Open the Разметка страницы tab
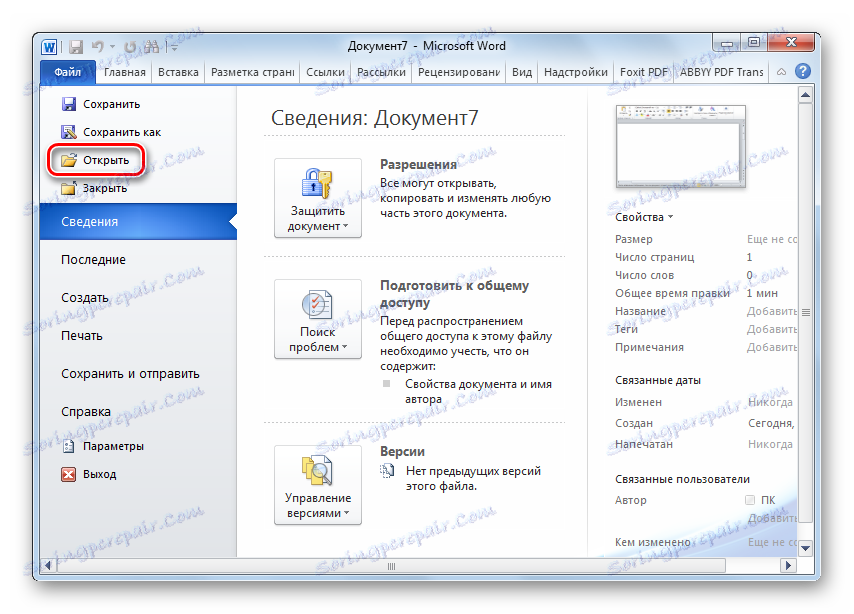Screen dimensions: 854x614 coord(252,72)
